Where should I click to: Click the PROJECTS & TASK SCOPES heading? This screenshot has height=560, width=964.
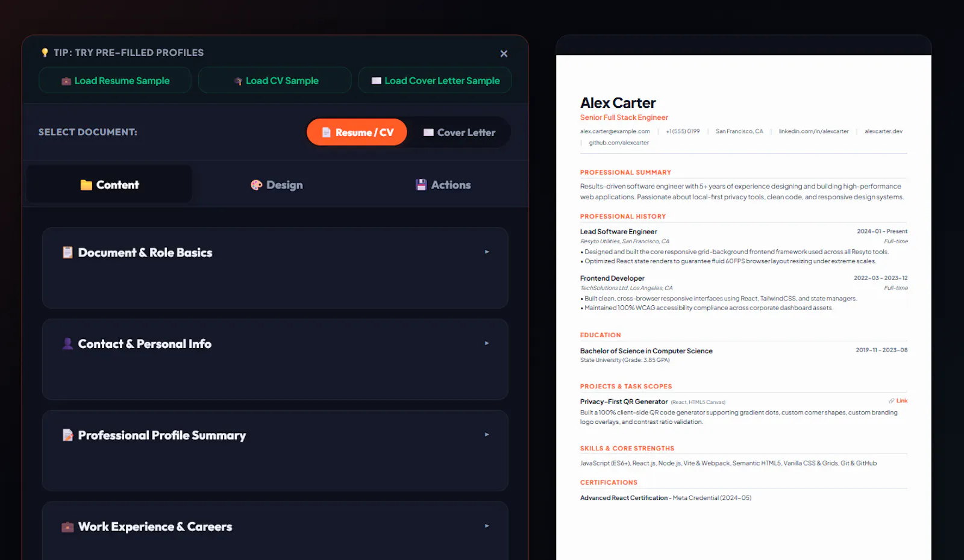coord(626,386)
